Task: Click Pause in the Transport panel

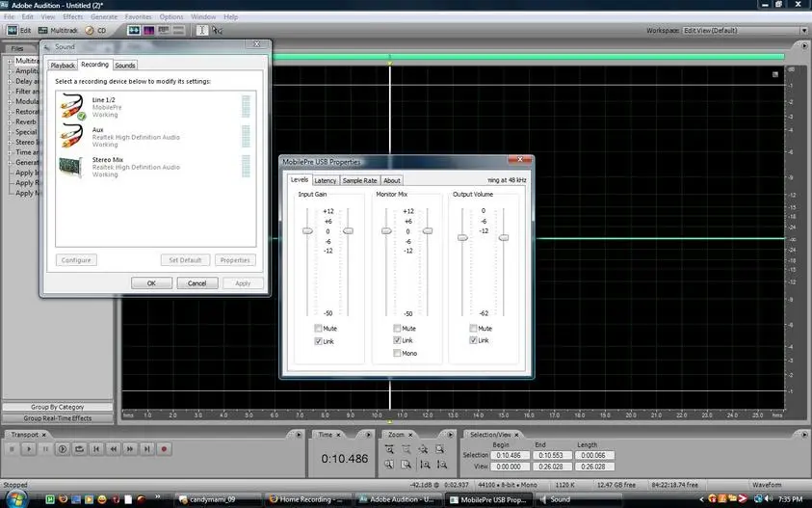Action: pos(45,449)
